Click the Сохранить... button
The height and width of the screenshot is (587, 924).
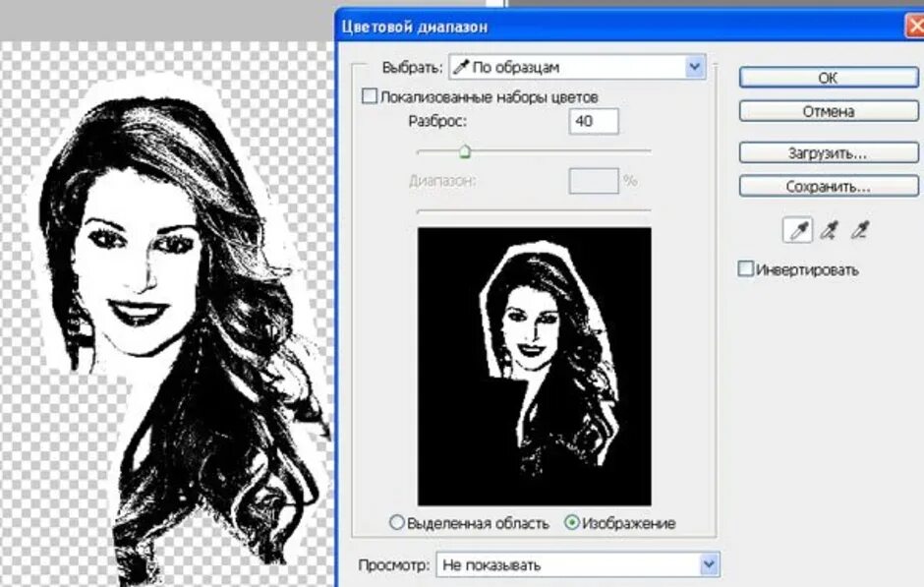click(x=829, y=187)
